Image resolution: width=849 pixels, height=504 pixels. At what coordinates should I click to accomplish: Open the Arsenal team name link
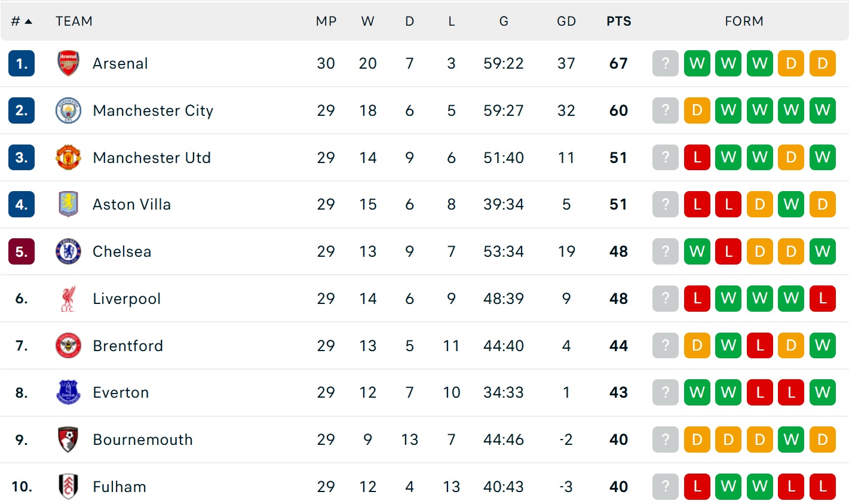(120, 63)
